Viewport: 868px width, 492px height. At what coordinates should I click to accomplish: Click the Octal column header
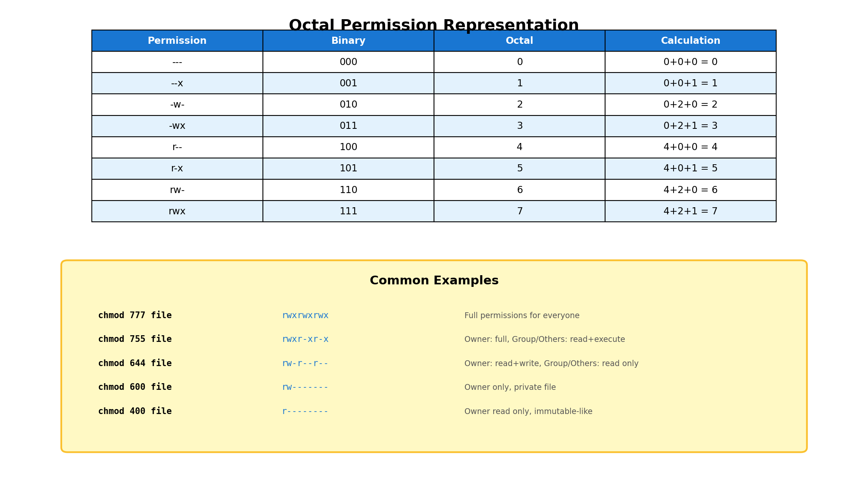pyautogui.click(x=519, y=41)
